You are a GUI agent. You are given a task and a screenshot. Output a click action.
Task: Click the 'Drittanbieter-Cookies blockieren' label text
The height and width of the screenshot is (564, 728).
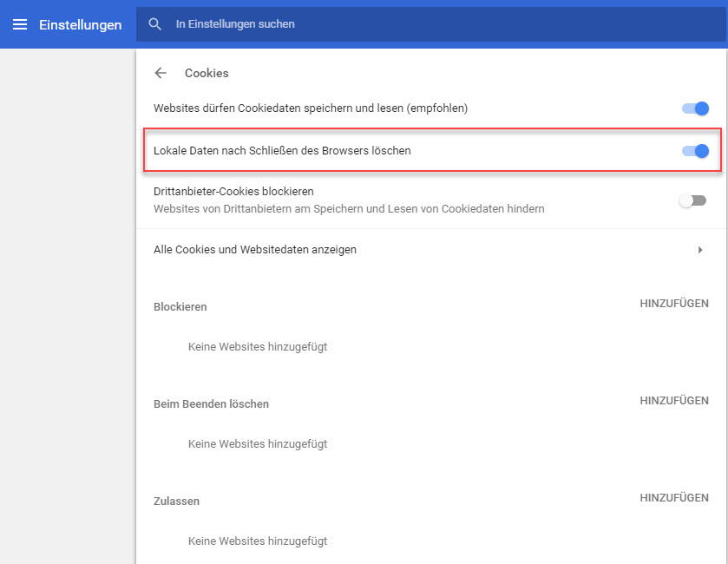pyautogui.click(x=233, y=191)
